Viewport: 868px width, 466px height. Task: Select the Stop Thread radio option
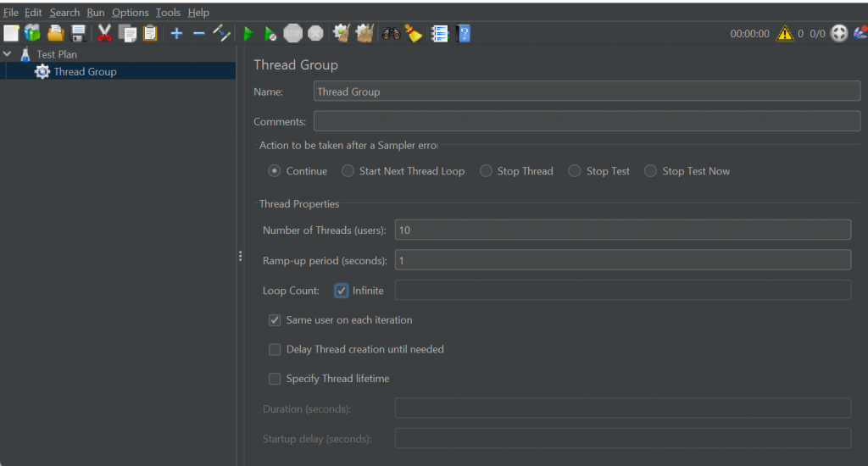click(x=486, y=171)
